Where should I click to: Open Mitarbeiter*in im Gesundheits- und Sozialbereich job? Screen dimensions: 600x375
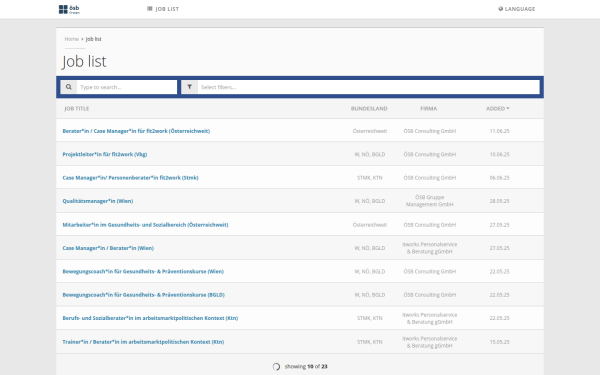[x=145, y=225]
